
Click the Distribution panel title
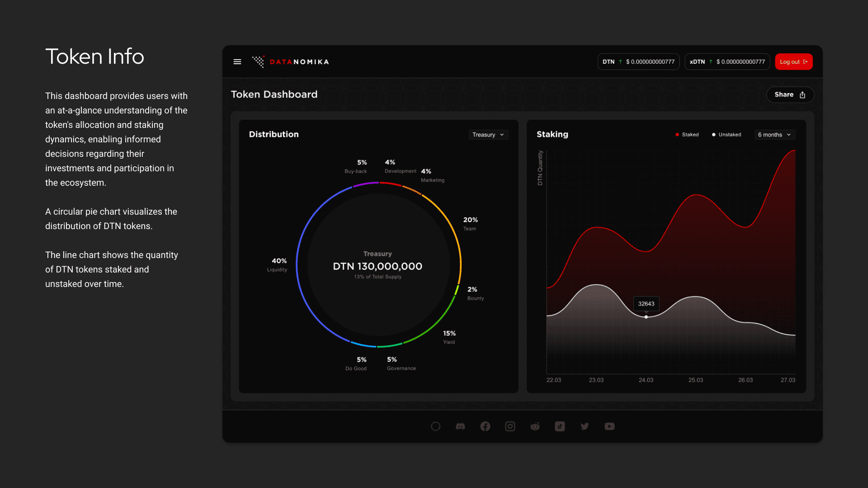[x=274, y=134]
